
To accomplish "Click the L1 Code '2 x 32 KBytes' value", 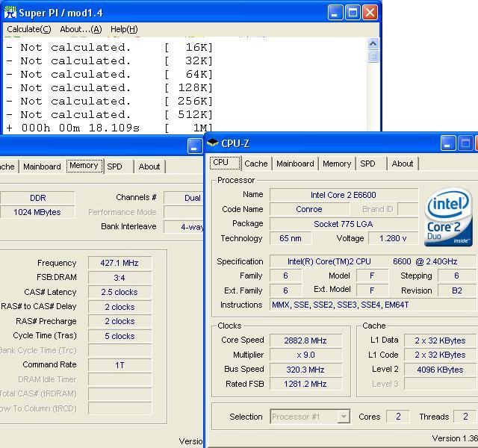I will tap(440, 355).
